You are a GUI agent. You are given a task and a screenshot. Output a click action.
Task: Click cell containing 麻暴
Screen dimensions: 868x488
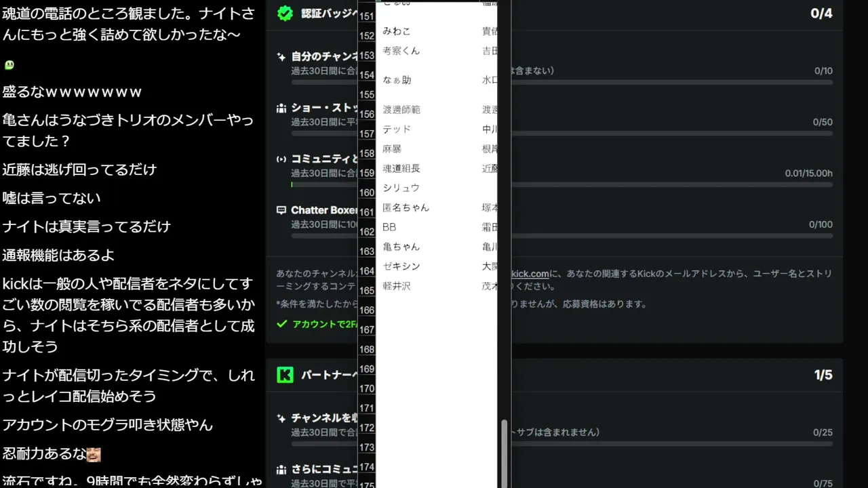tap(392, 149)
